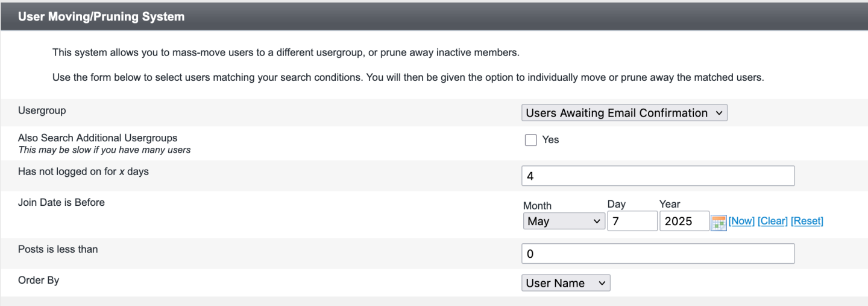Click the User Moving/Pruning System heading

[x=101, y=17]
